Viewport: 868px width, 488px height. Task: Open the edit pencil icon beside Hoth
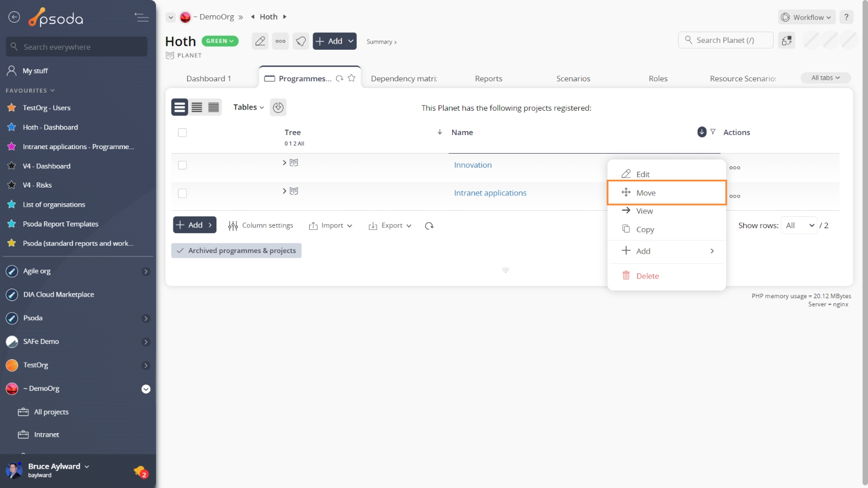tap(260, 41)
